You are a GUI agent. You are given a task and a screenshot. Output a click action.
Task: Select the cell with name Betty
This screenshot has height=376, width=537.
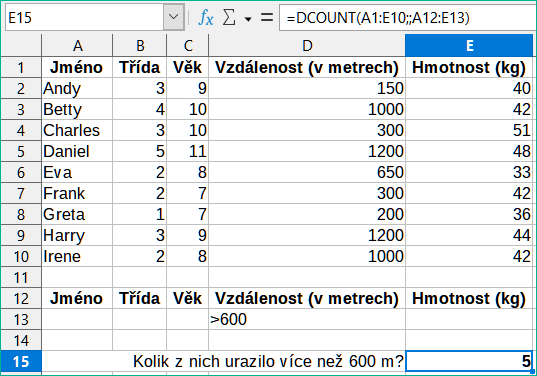coord(77,110)
